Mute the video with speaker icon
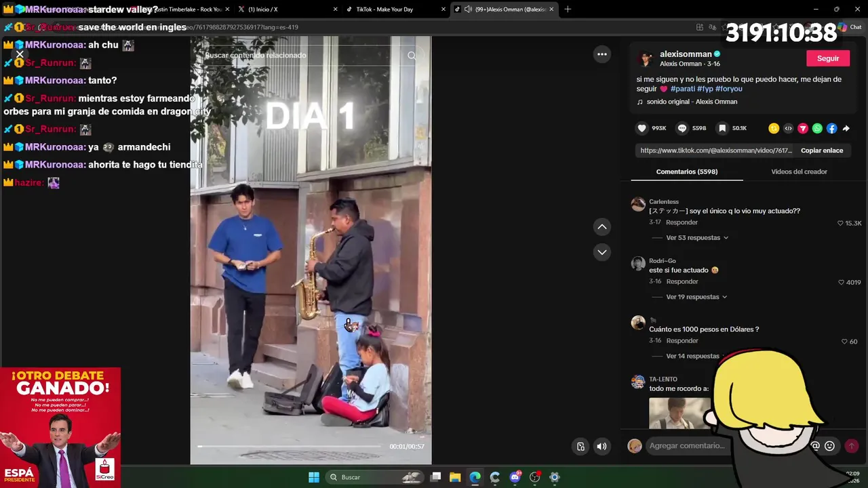This screenshot has height=488, width=868. coord(601,446)
